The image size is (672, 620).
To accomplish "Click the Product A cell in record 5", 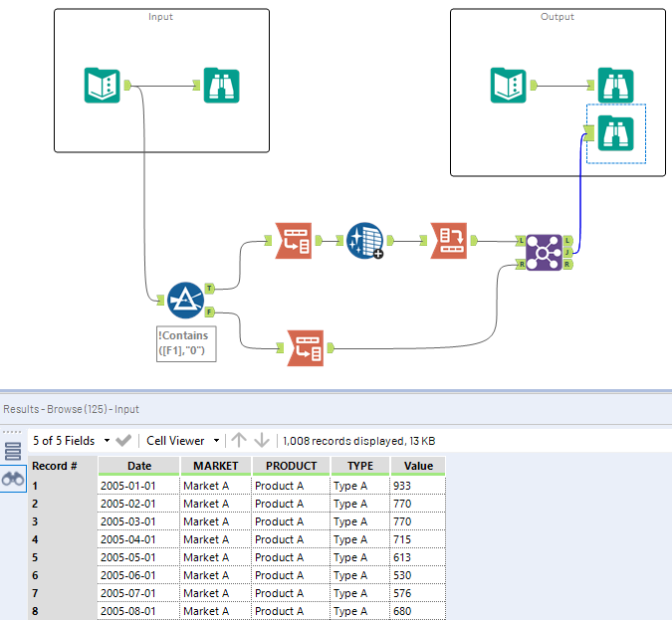I will (x=291, y=557).
